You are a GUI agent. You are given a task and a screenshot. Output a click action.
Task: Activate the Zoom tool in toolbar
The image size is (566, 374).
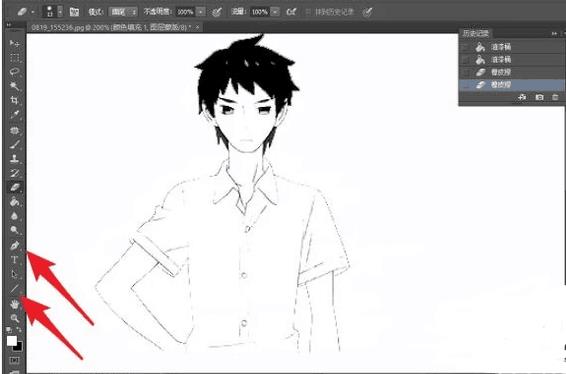pyautogui.click(x=14, y=318)
